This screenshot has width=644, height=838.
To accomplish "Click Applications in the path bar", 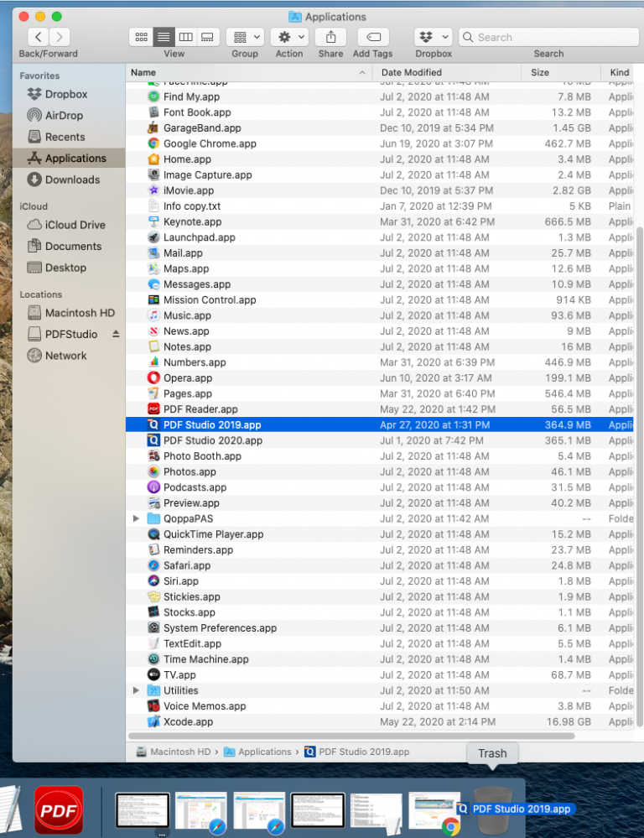I will [x=257, y=752].
